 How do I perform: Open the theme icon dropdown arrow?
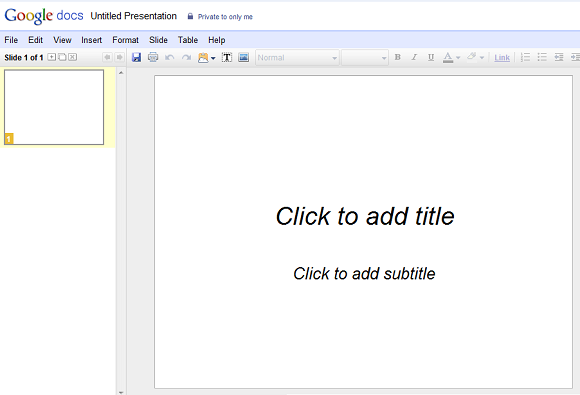[x=213, y=58]
